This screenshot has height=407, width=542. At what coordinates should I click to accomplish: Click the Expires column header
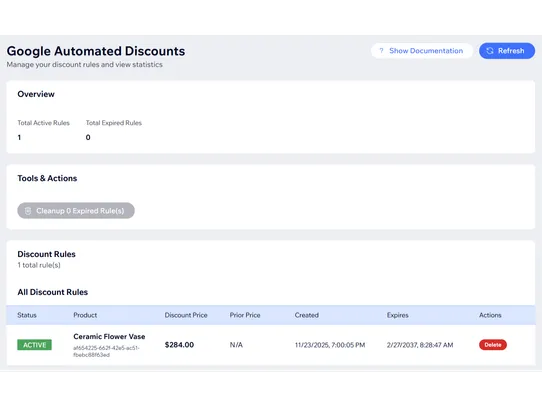tap(398, 315)
